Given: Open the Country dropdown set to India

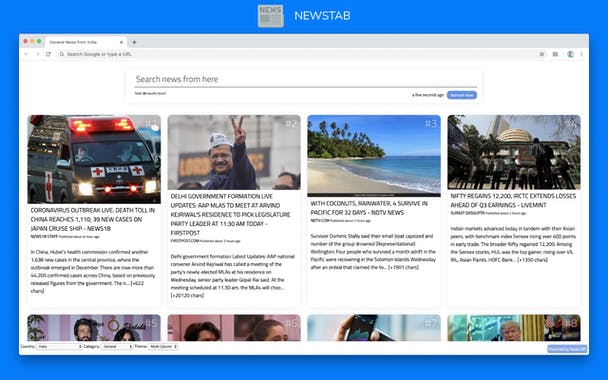Looking at the screenshot, I should coord(59,346).
